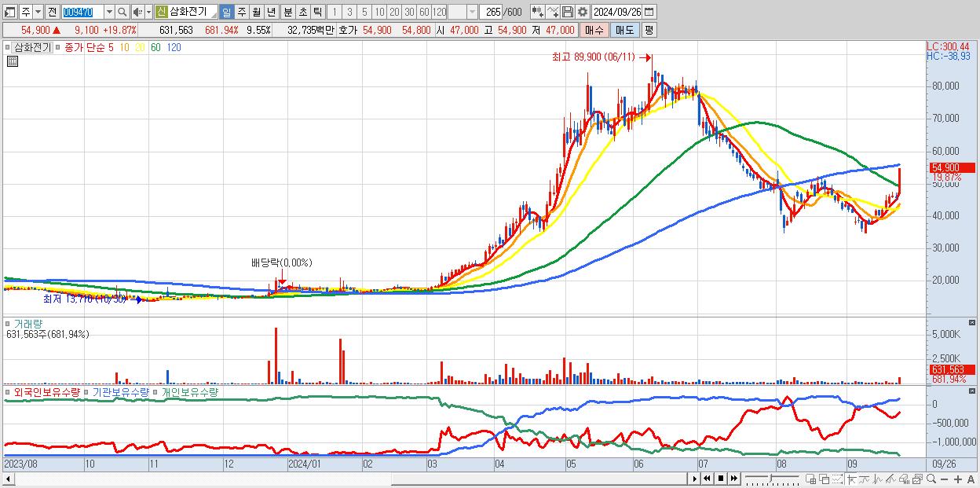This screenshot has height=488, width=980.
Task: Switch to yearly 년 period tab
Action: click(x=271, y=12)
